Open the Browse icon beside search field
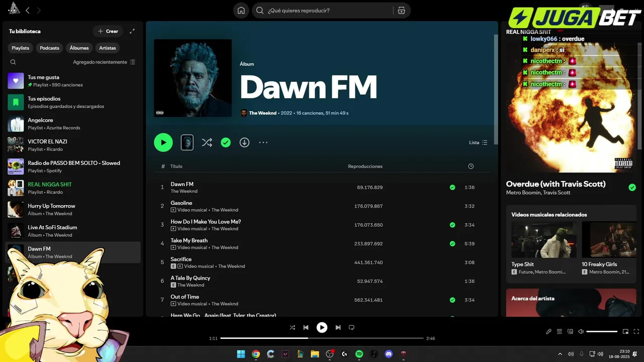644x362 pixels. click(x=401, y=11)
